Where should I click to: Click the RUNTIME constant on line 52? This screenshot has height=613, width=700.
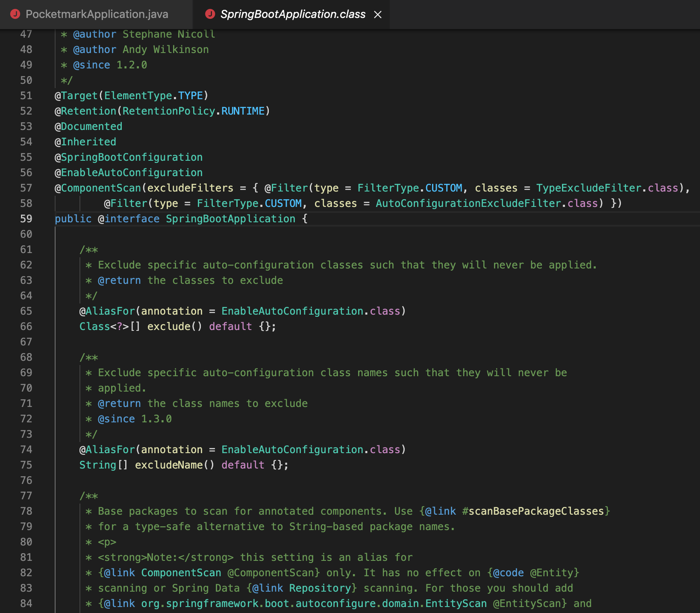(x=243, y=111)
